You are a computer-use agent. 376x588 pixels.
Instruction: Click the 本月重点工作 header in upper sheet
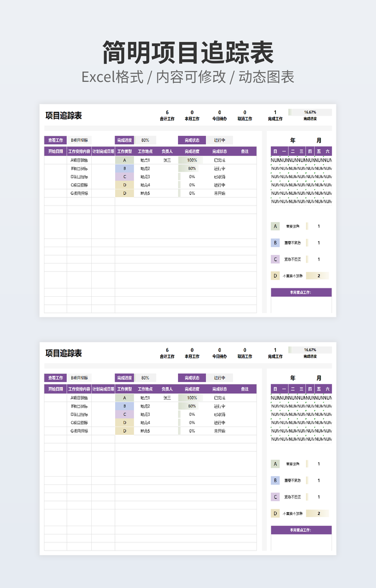pos(301,292)
